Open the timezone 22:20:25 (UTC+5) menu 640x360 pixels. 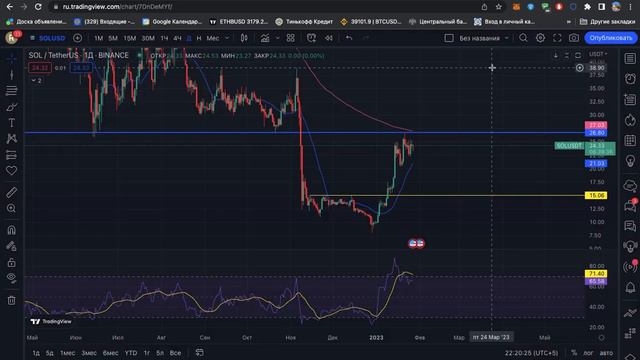point(531,353)
